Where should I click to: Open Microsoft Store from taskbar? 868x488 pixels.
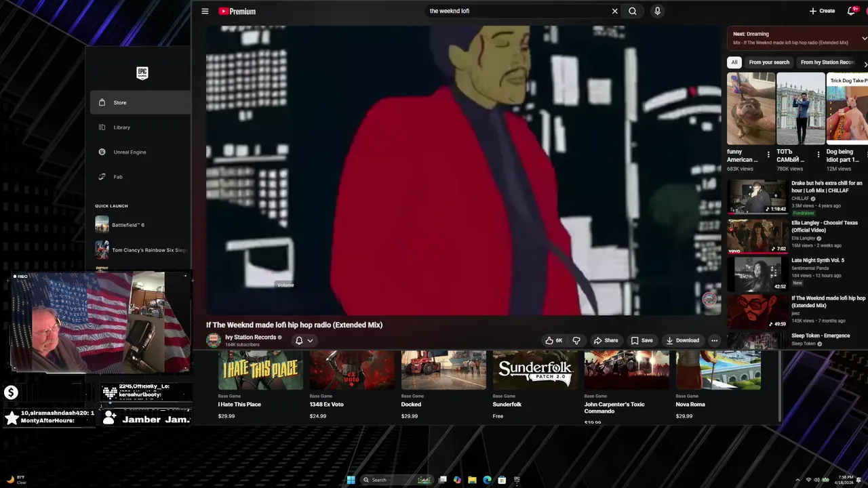coord(502,480)
